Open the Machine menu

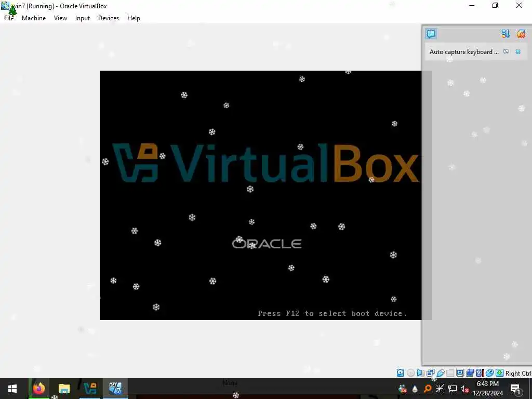(x=34, y=18)
